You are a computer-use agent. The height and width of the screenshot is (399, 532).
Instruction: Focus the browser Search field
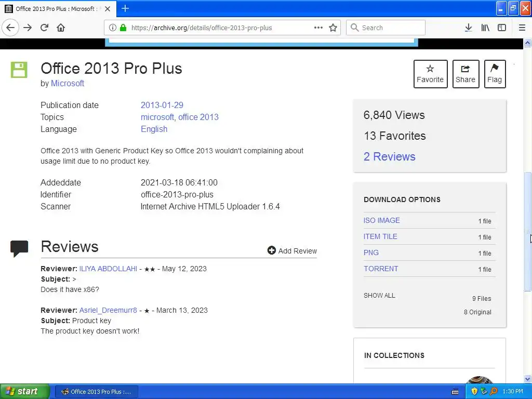[x=385, y=28]
